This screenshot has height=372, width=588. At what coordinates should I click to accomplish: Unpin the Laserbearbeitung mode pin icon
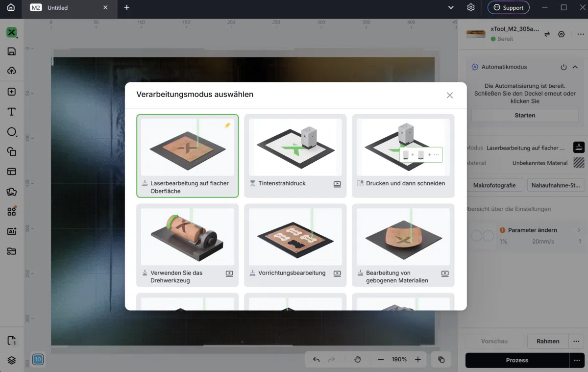tap(227, 125)
